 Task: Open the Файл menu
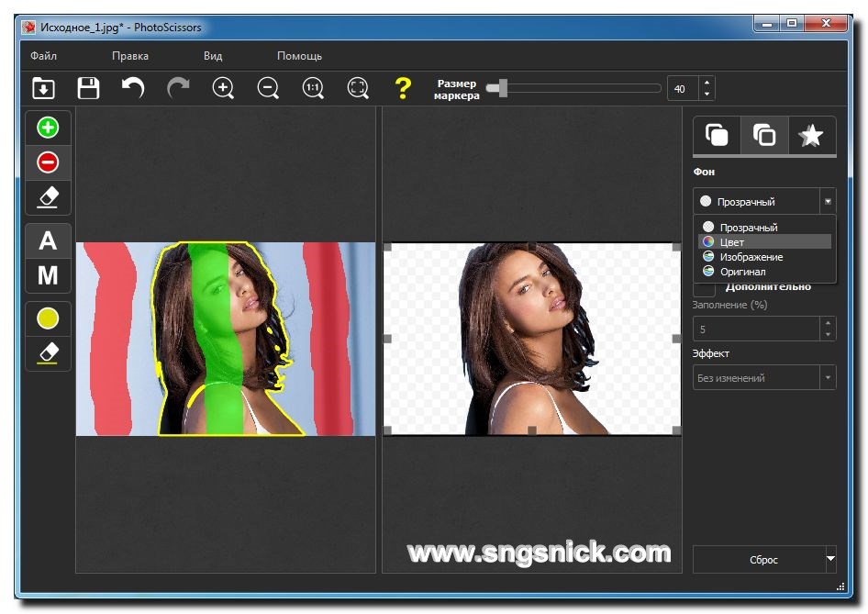(43, 56)
